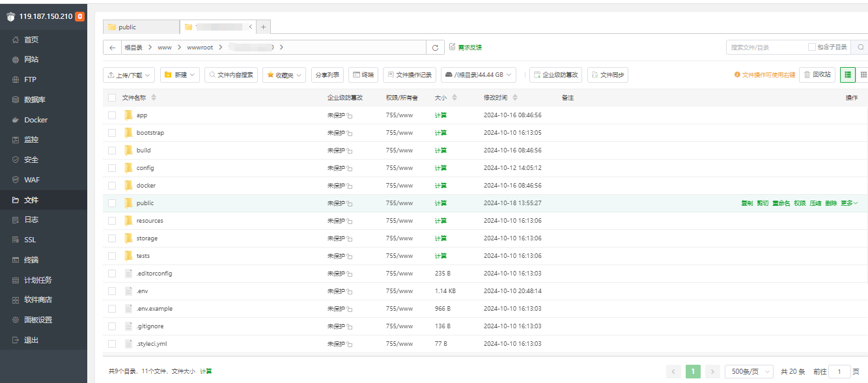
Task: Sort by 修改时间 column arrows
Action: point(515,98)
